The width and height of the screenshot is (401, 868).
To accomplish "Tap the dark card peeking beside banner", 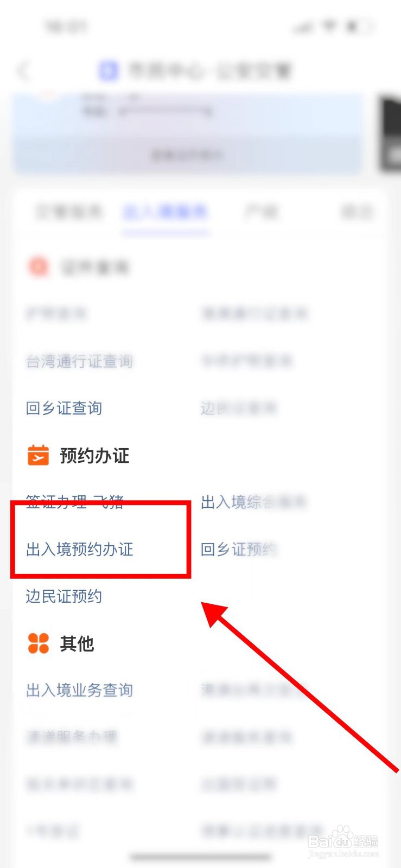I will [390, 134].
